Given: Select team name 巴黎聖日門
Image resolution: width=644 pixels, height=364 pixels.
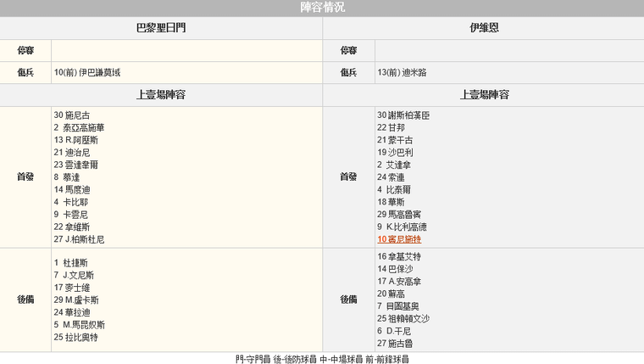Looking at the screenshot, I should [161, 27].
